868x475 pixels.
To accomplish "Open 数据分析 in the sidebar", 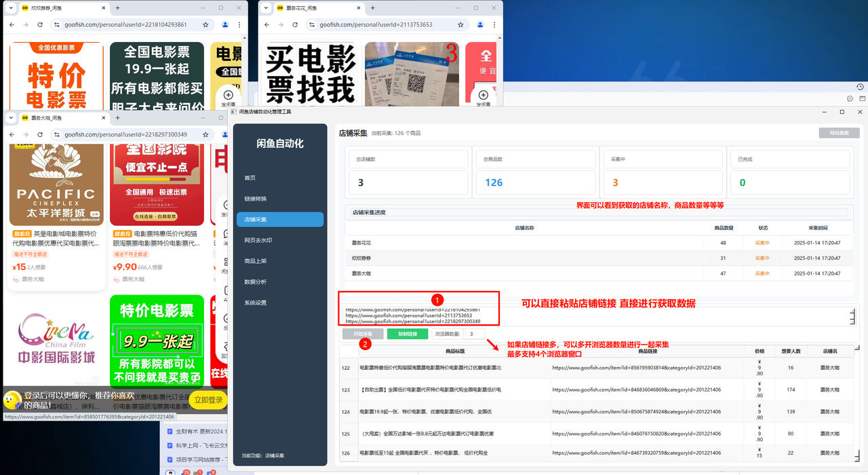I will (280, 282).
